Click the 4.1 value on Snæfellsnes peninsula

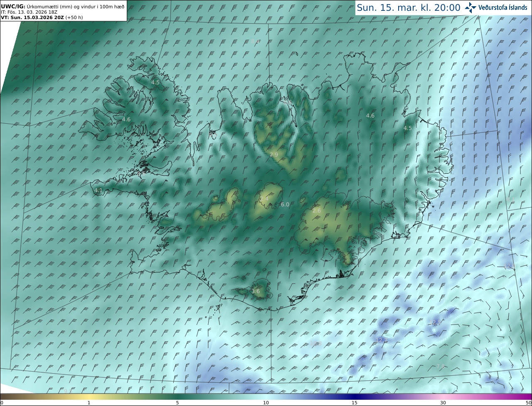(99, 191)
